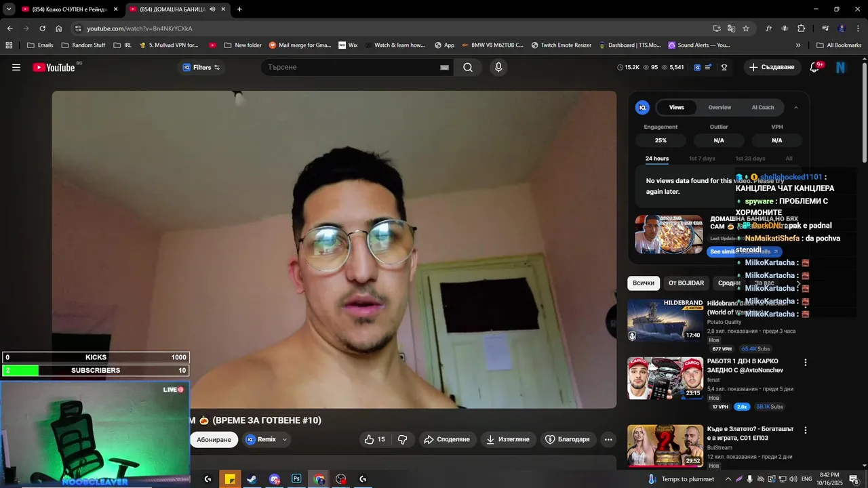Image resolution: width=868 pixels, height=488 pixels.
Task: Like the video with the thumbs up
Action: point(375,440)
